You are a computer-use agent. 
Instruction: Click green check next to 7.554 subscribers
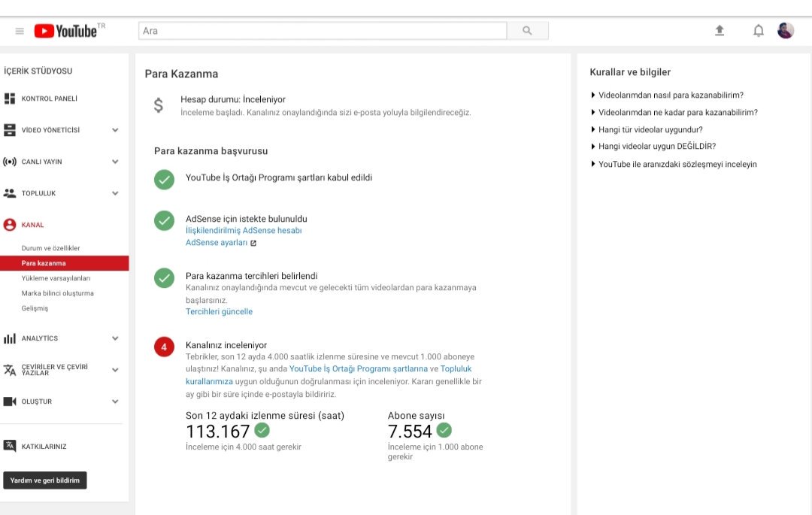pos(444,429)
